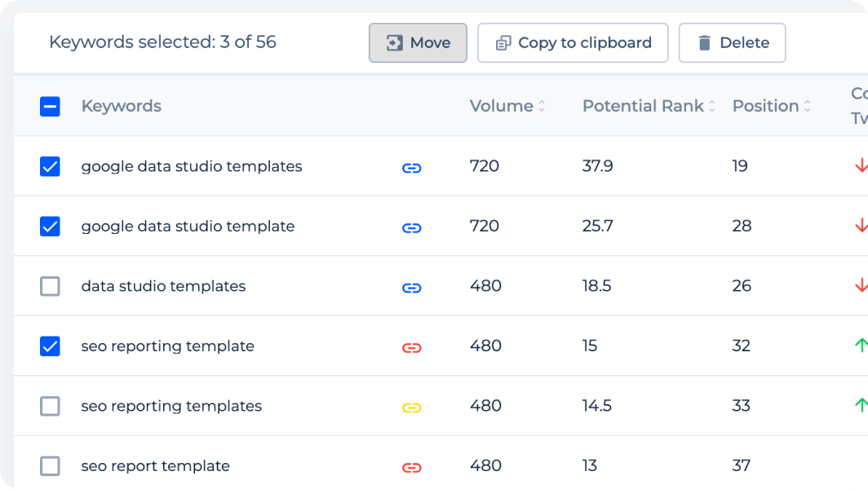Click red link icon for 'seo reporting template'
Viewport: 868px width, 489px height.
412,348
